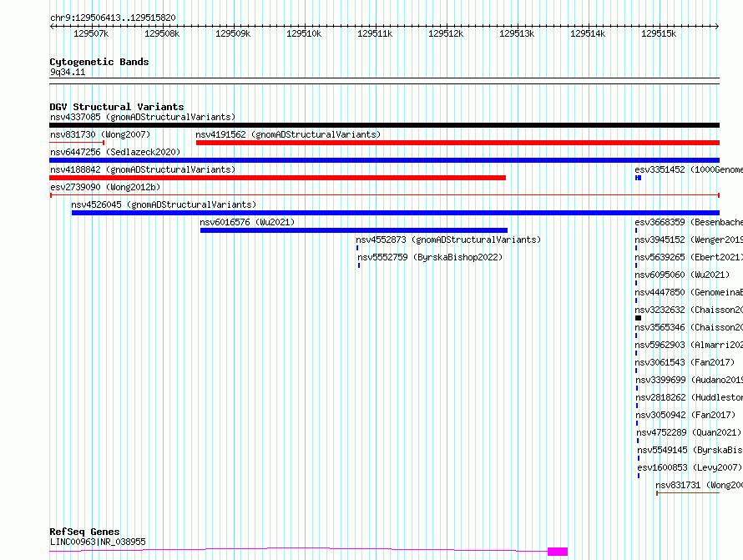743x560 pixels.
Task: Open nsv4552873 (gnomADStructuralVariants) label
Action: [448, 240]
